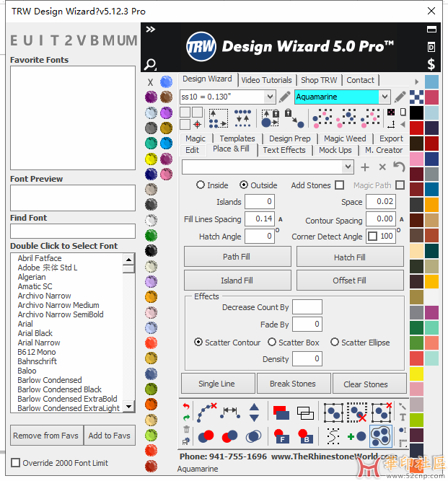
Task: Click the undo red arrow icon
Action: pos(186,406)
